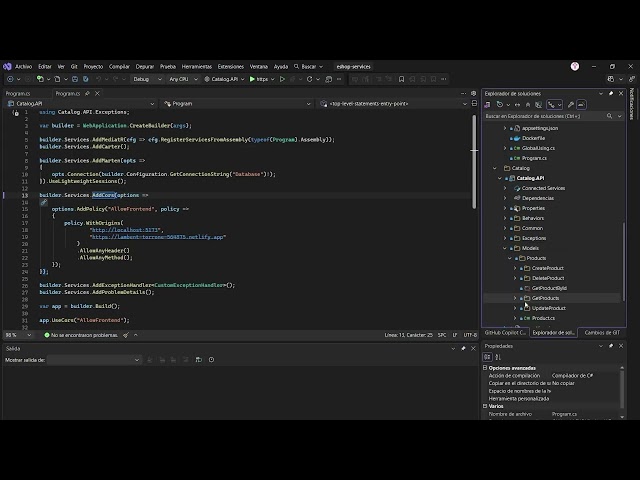This screenshot has height=480, width=640.
Task: Switch to the Cambios de GIT tab
Action: pos(602,333)
